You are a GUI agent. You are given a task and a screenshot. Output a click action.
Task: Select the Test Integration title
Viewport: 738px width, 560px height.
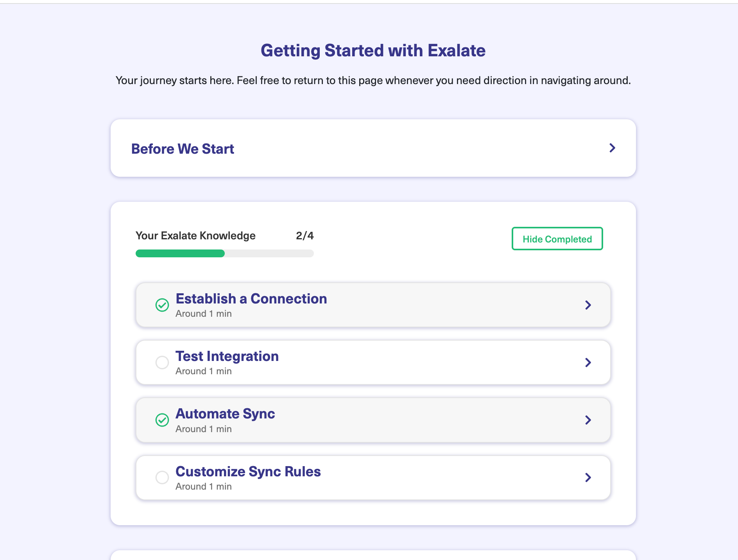point(227,356)
